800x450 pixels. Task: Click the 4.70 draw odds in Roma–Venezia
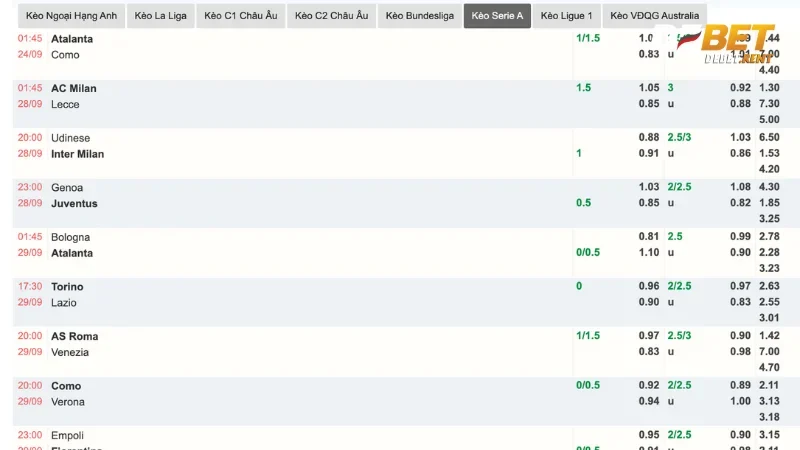click(x=769, y=367)
